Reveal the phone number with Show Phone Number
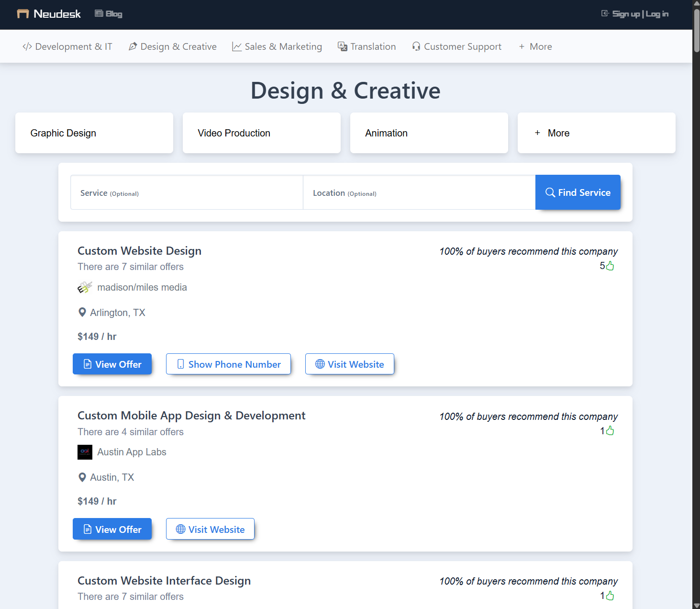The image size is (700, 609). (x=228, y=364)
